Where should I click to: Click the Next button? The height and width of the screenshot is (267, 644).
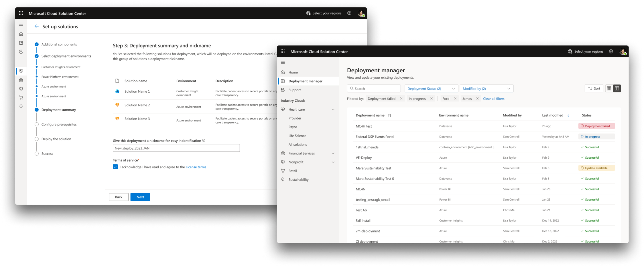tap(140, 197)
